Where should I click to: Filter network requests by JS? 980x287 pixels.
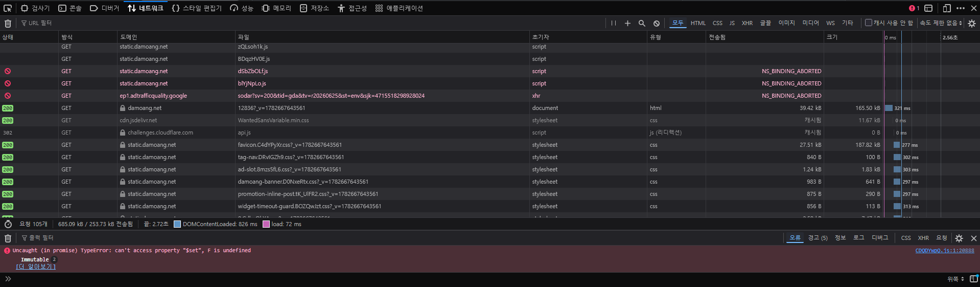732,23
